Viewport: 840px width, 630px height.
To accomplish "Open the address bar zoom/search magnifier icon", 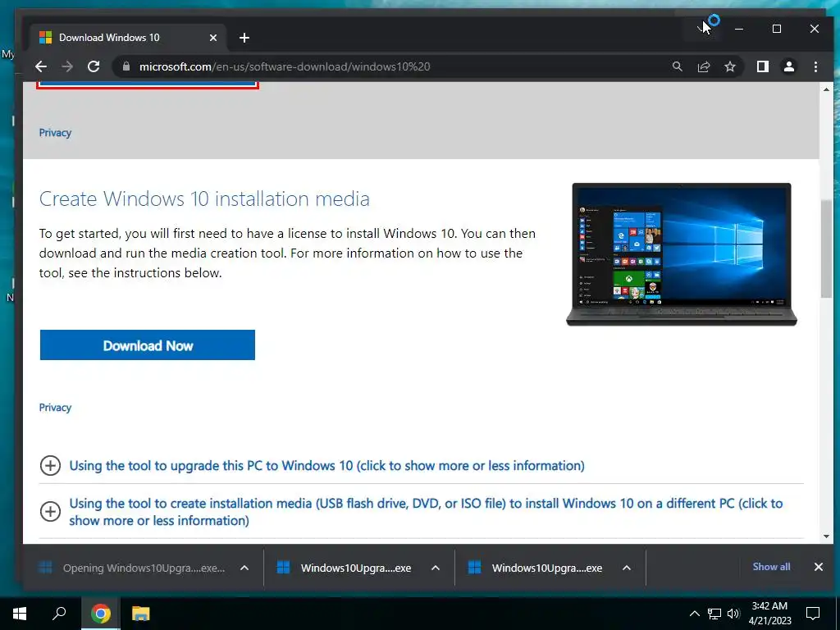I will (x=678, y=66).
